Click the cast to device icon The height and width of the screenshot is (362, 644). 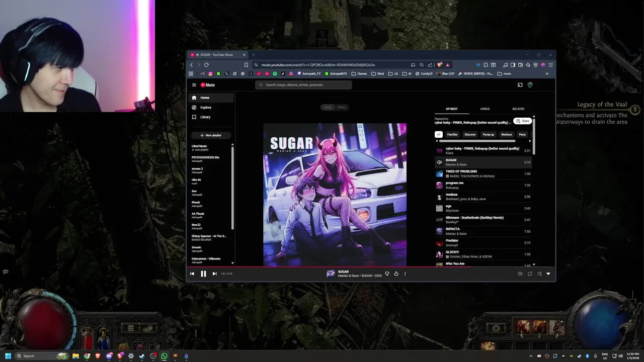point(520,85)
